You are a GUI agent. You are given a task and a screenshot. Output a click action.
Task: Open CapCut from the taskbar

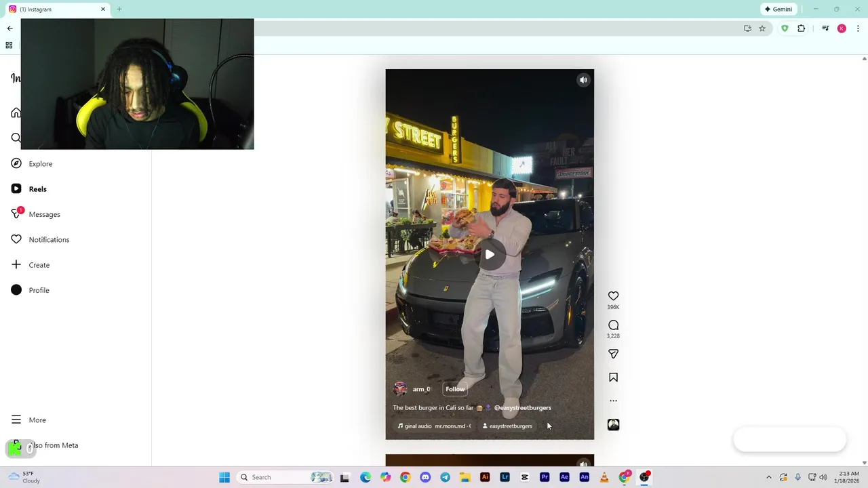click(525, 477)
